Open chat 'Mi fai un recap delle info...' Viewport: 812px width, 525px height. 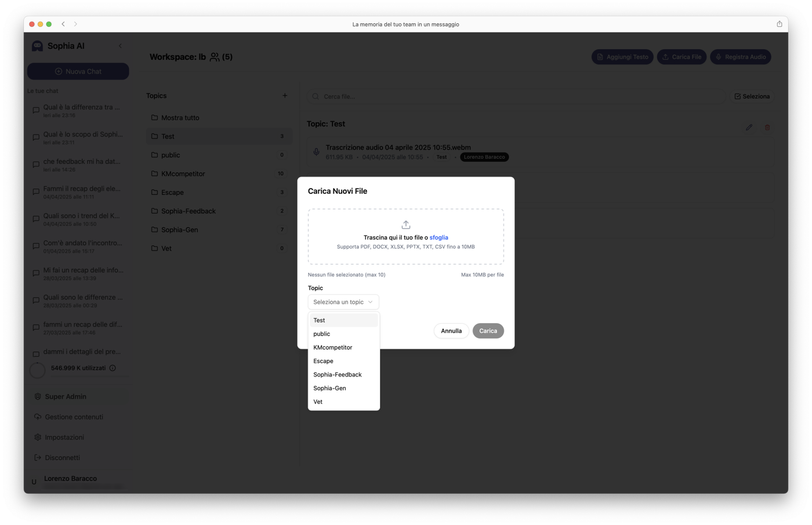pyautogui.click(x=78, y=274)
